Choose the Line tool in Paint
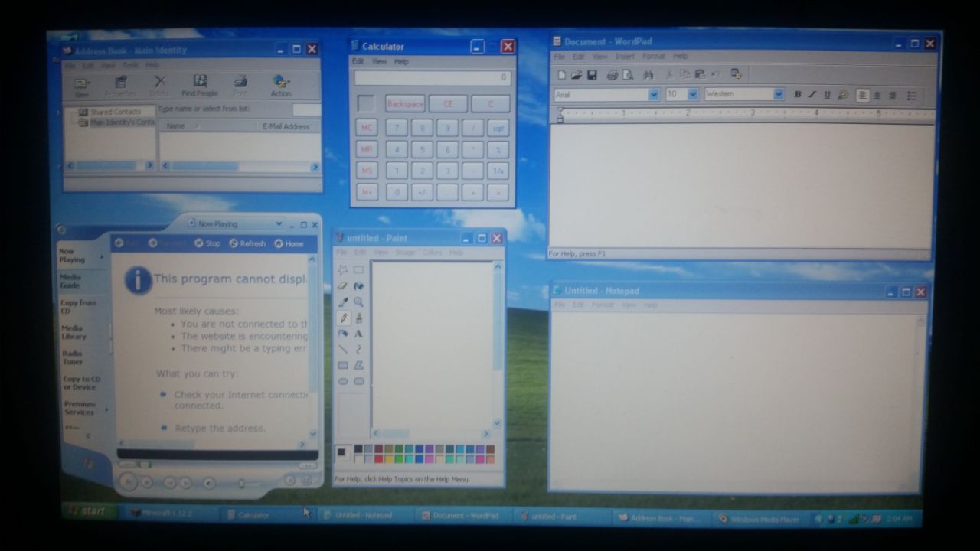This screenshot has width=980, height=551. tap(343, 350)
